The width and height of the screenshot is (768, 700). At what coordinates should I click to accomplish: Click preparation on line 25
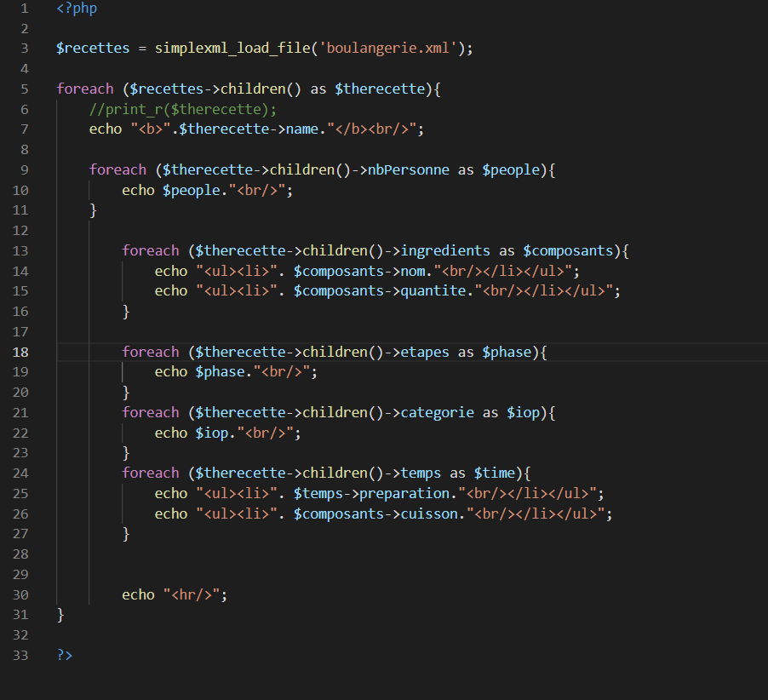point(404,494)
